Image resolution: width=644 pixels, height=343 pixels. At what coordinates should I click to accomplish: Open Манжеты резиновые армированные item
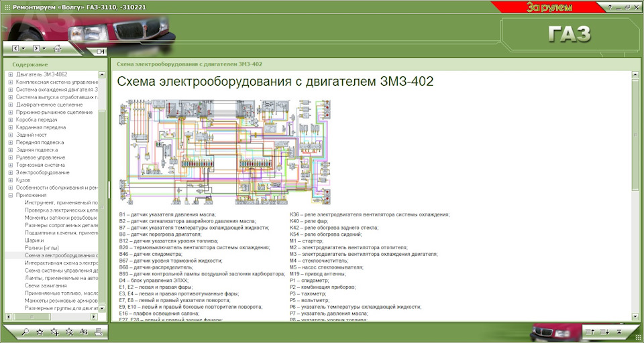point(62,301)
